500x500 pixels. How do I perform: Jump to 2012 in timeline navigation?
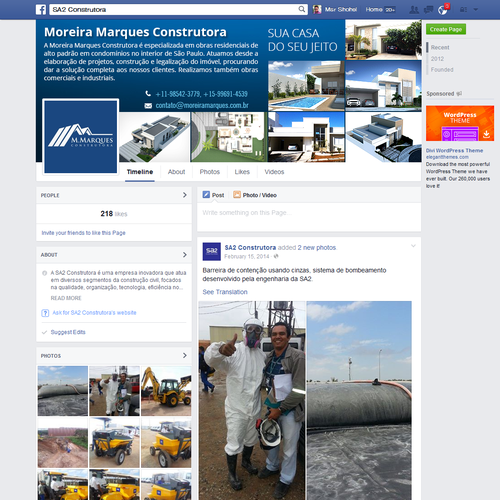pyautogui.click(x=437, y=59)
